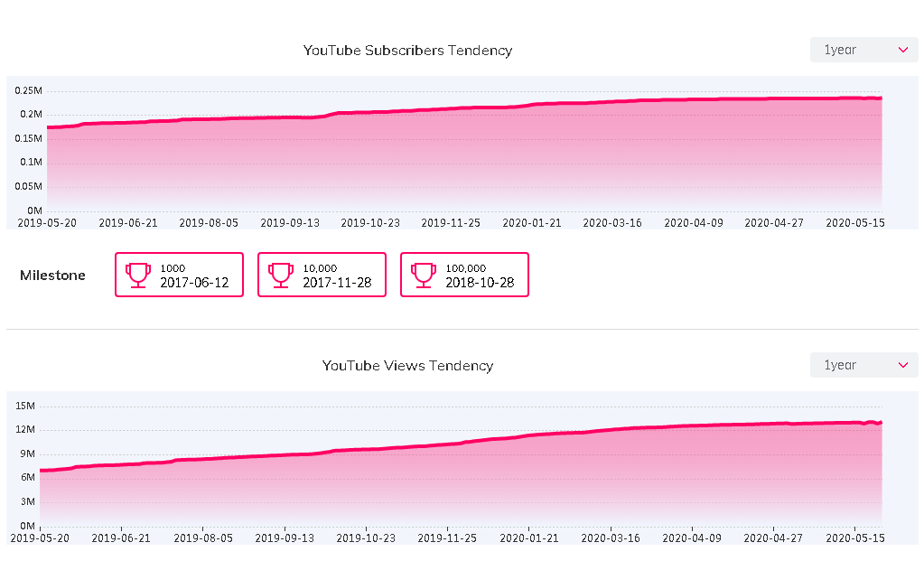Click the Views dropdown chevron arrow
Image resolution: width=924 pixels, height=561 pixels.
point(903,365)
